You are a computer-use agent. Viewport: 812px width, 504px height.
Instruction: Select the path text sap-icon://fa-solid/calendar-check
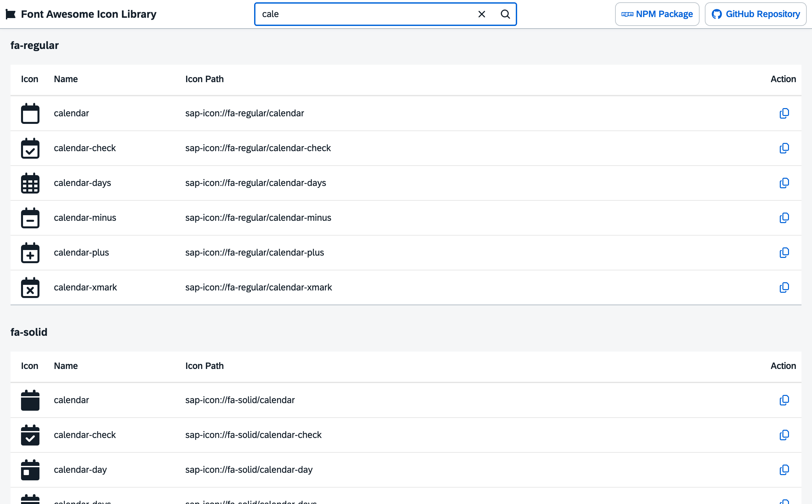click(253, 435)
